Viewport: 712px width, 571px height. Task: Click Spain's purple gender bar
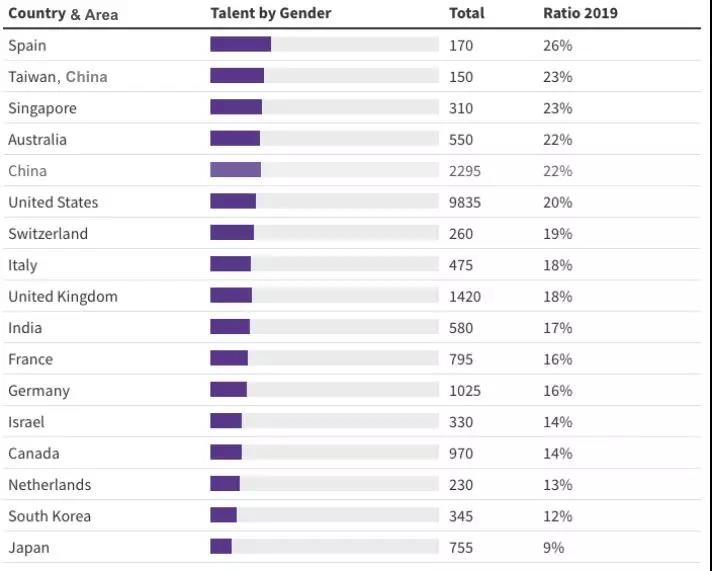[x=241, y=45]
